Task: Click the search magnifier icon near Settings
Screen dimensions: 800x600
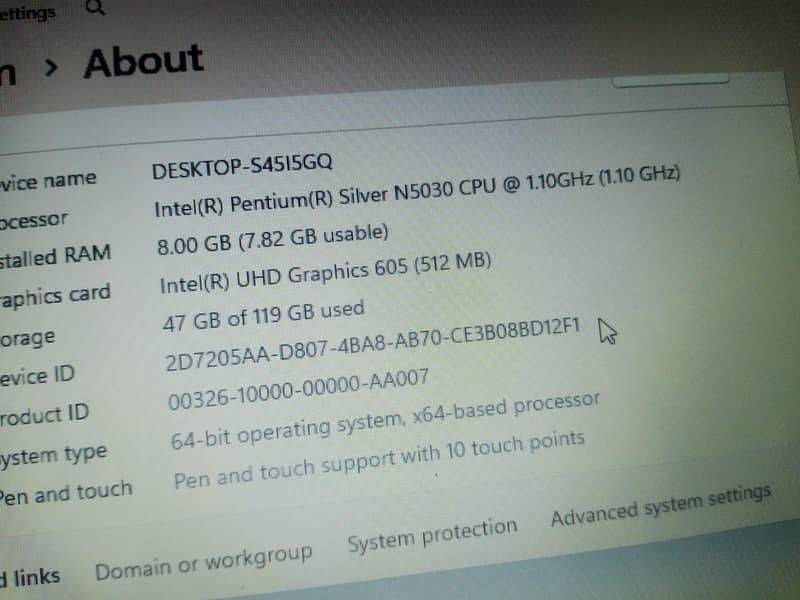Action: pyautogui.click(x=95, y=7)
